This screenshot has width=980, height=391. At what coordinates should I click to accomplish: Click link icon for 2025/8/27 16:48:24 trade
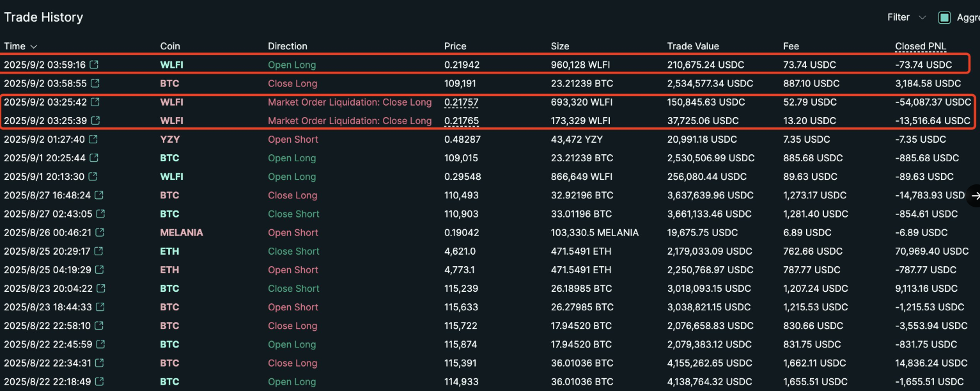99,195
